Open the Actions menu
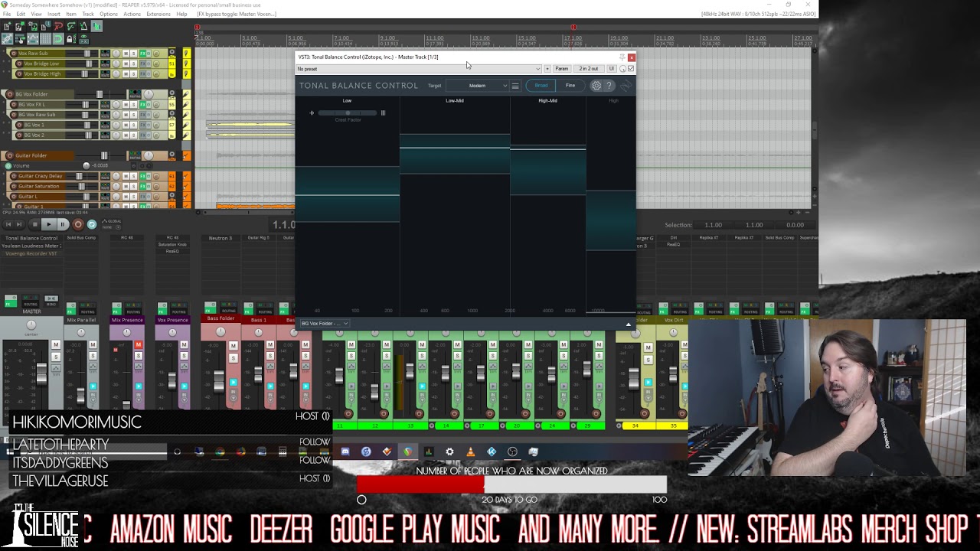980x551 pixels. [132, 14]
